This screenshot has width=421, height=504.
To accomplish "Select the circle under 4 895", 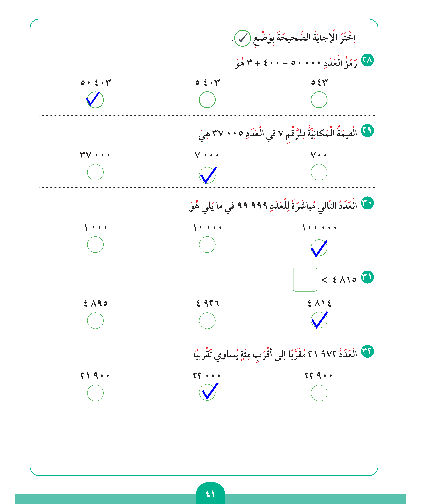I will point(95,321).
